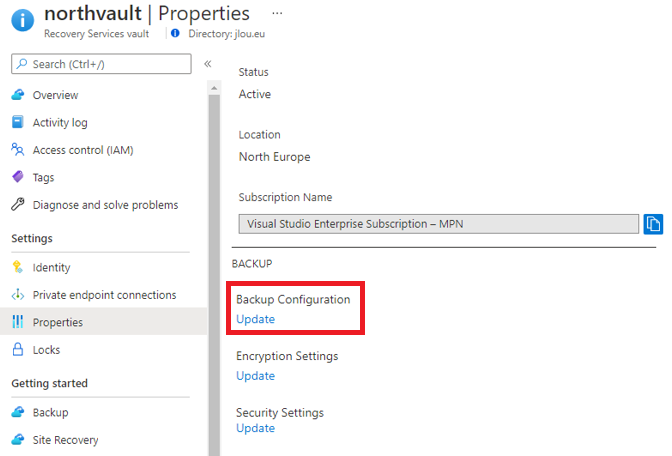Open Private endpoint connections

(103, 294)
